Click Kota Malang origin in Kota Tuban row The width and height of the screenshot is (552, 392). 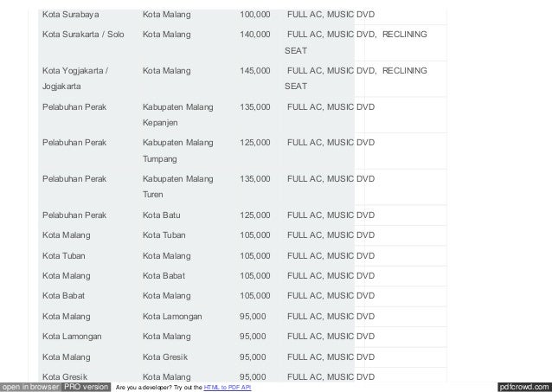point(66,235)
